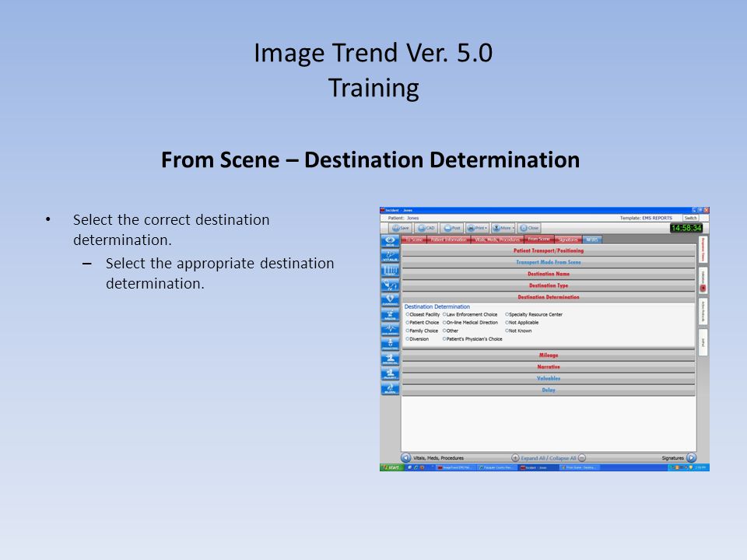Open the MEDS sidebar icon
Image resolution: width=747 pixels, height=560 pixels.
click(390, 315)
